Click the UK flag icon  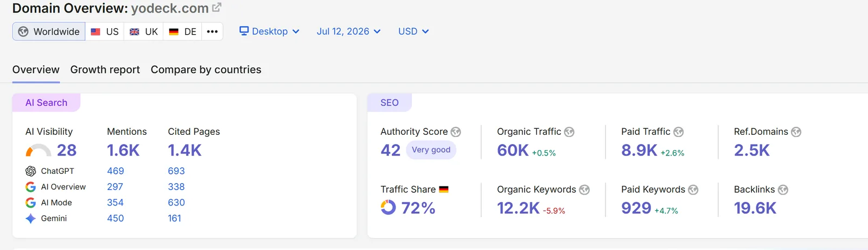click(x=135, y=32)
